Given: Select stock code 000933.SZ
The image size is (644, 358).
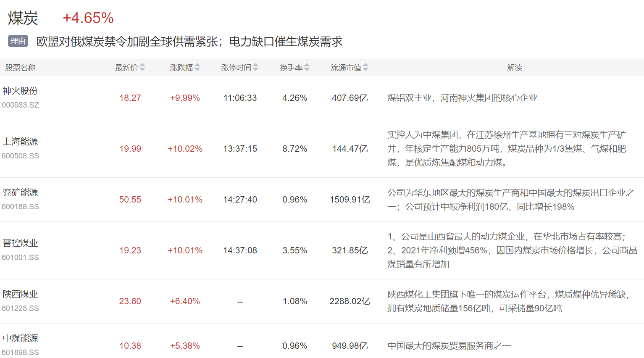Looking at the screenshot, I should point(20,105).
